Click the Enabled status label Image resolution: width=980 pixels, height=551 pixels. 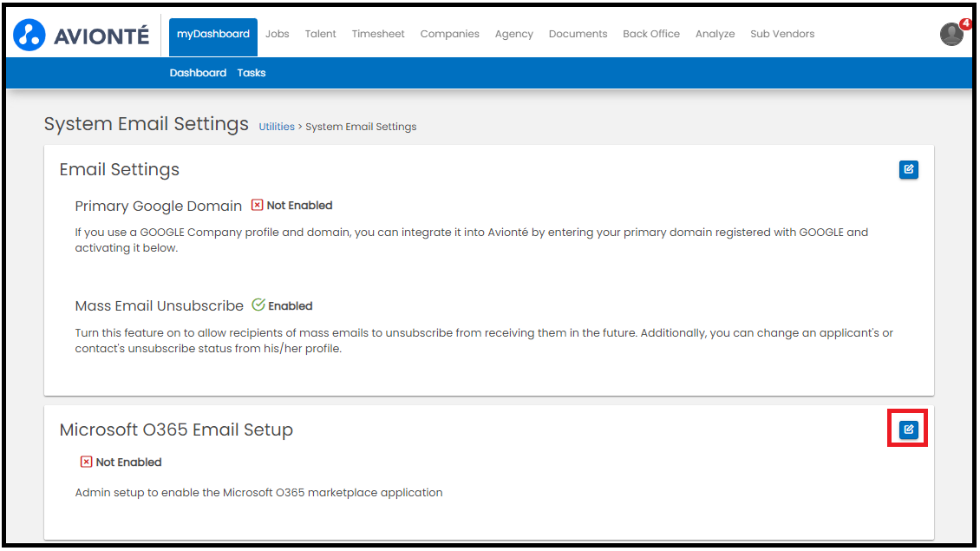[290, 305]
